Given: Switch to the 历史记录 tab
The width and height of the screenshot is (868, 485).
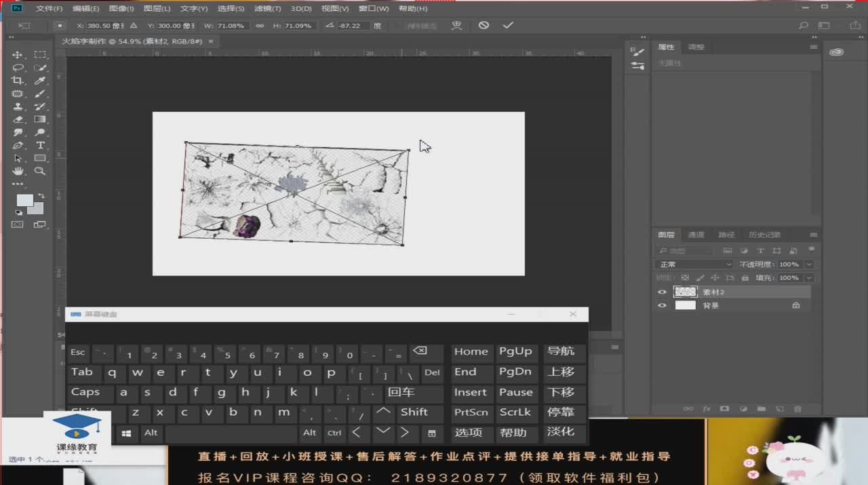Looking at the screenshot, I should 764,235.
